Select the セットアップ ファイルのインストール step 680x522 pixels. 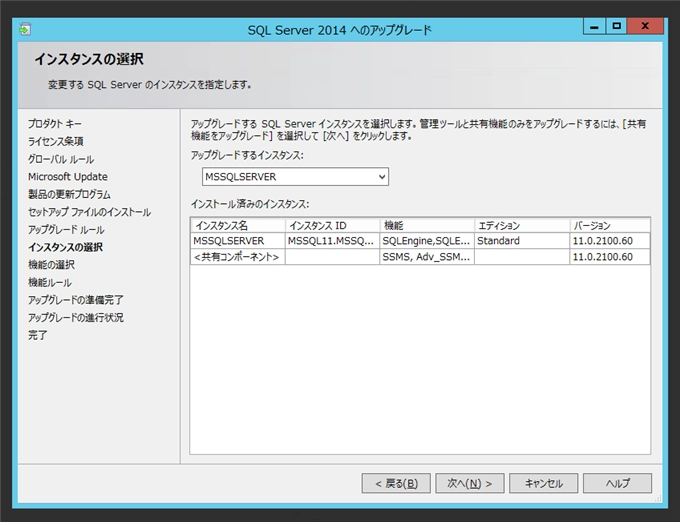click(x=89, y=212)
